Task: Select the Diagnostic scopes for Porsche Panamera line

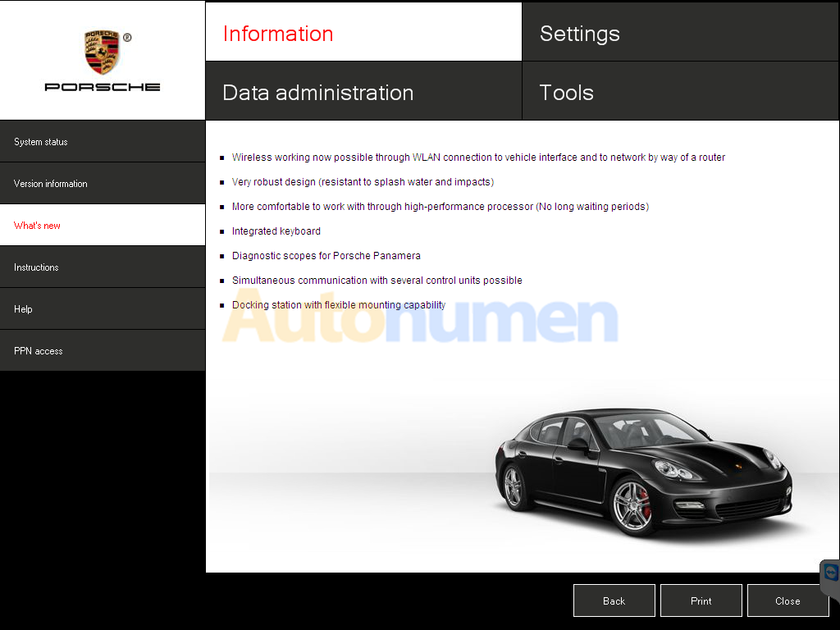Action: coord(326,256)
